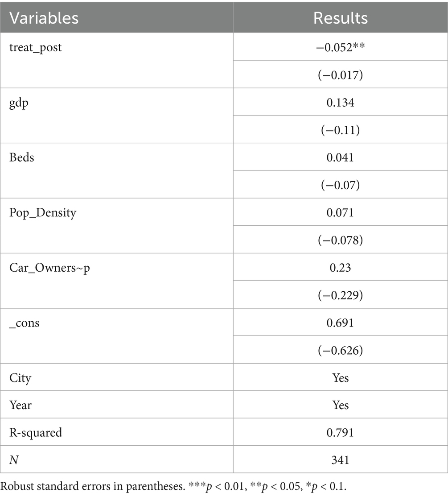Click the 0.134 gdp coefficient
Image resolution: width=448 pixels, height=497 pixels.
click(340, 103)
